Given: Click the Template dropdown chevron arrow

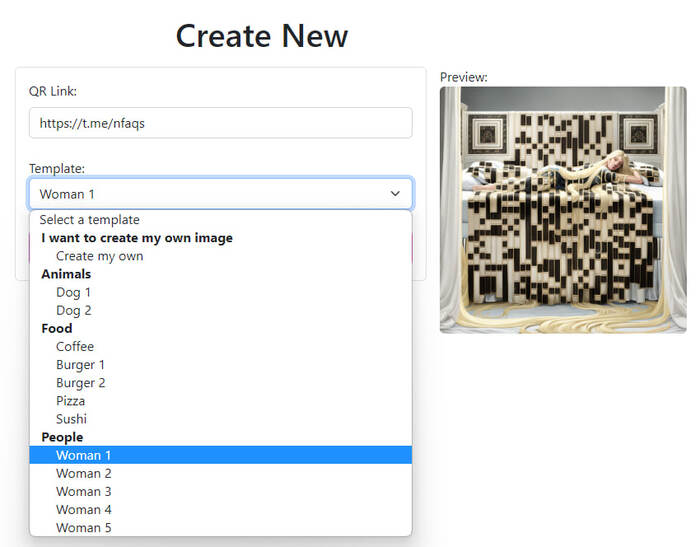Looking at the screenshot, I should click(395, 194).
